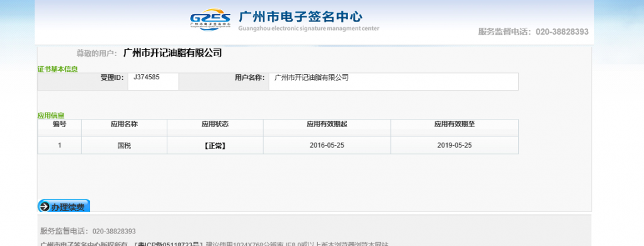Select the 受理ID value J374585
644x246 pixels.
(147, 77)
